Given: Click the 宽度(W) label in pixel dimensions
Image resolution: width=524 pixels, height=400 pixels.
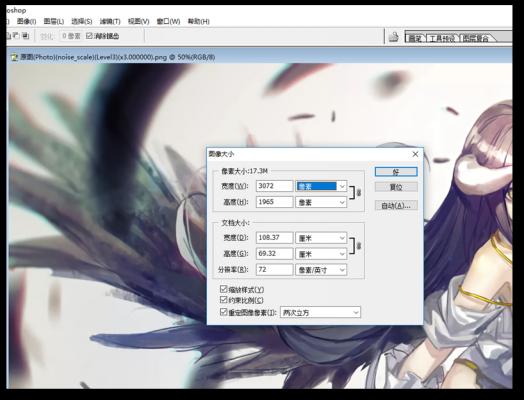Looking at the screenshot, I should [235, 186].
